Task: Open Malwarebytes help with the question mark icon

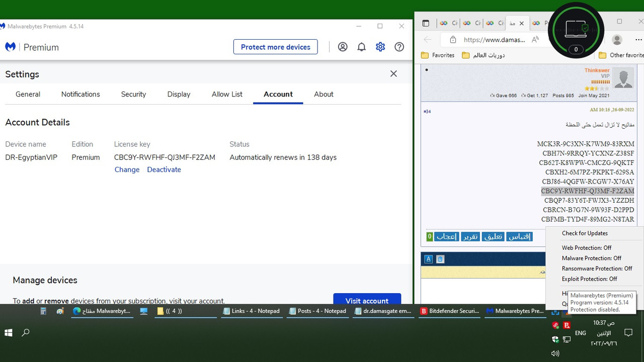Action: 399,46
